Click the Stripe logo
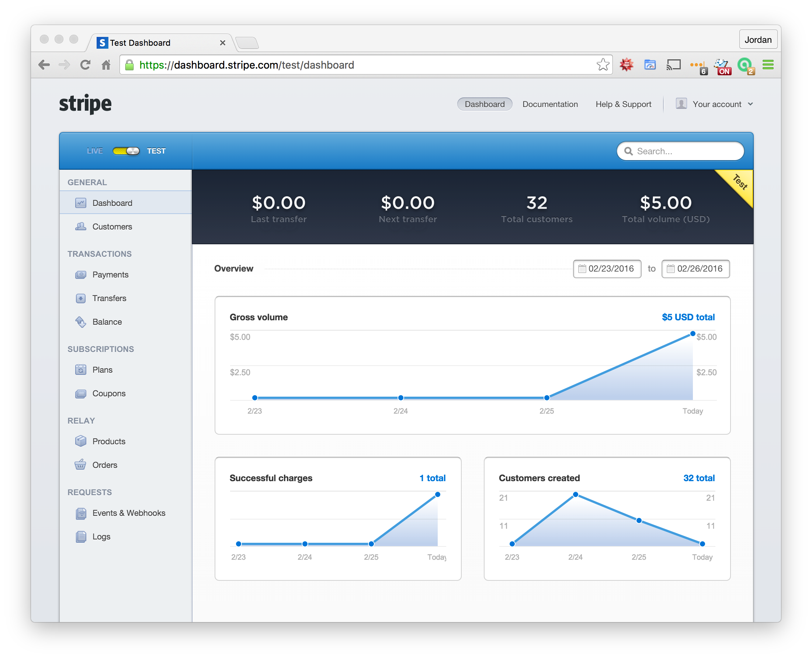The height and width of the screenshot is (659, 812). [x=86, y=104]
